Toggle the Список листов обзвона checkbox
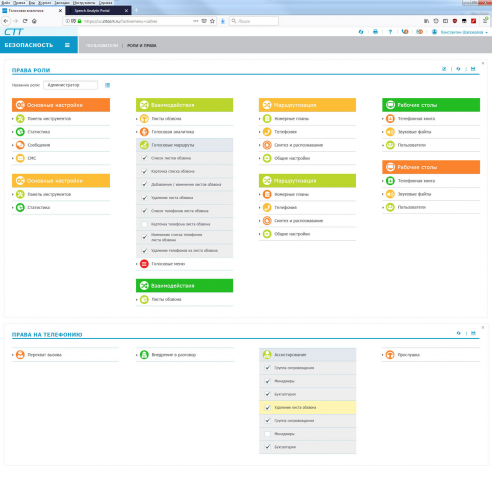 tap(144, 158)
